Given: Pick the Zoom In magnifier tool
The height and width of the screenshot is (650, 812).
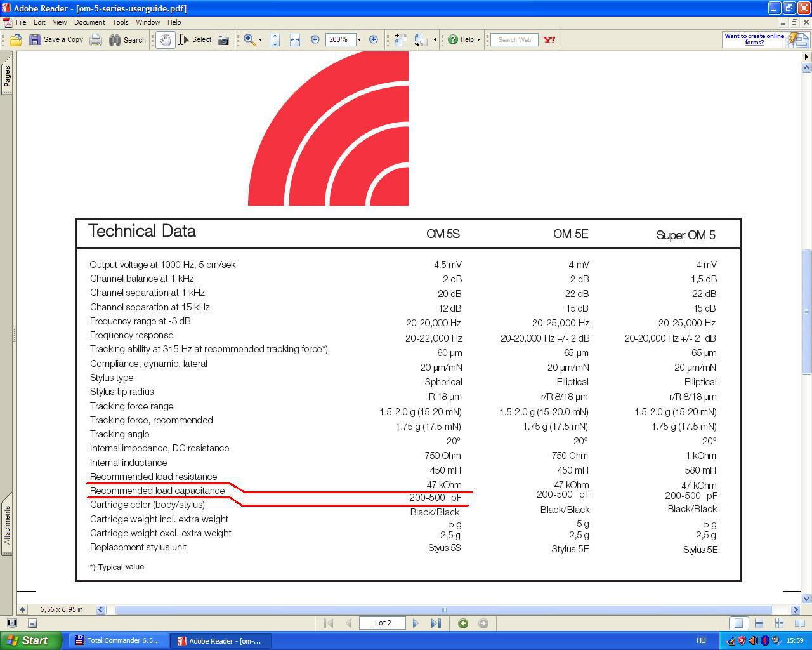Looking at the screenshot, I should pos(249,40).
